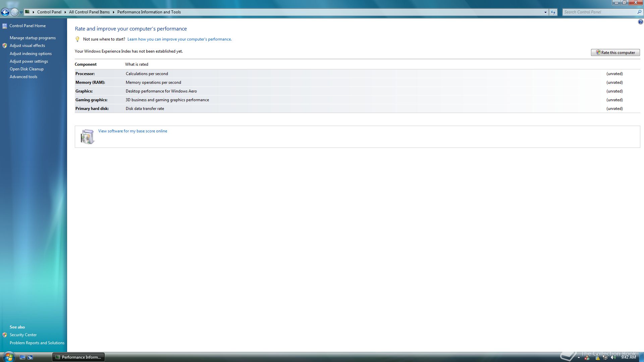Screen dimensions: 644x362
Task: Open Advanced tools
Action: [23, 77]
